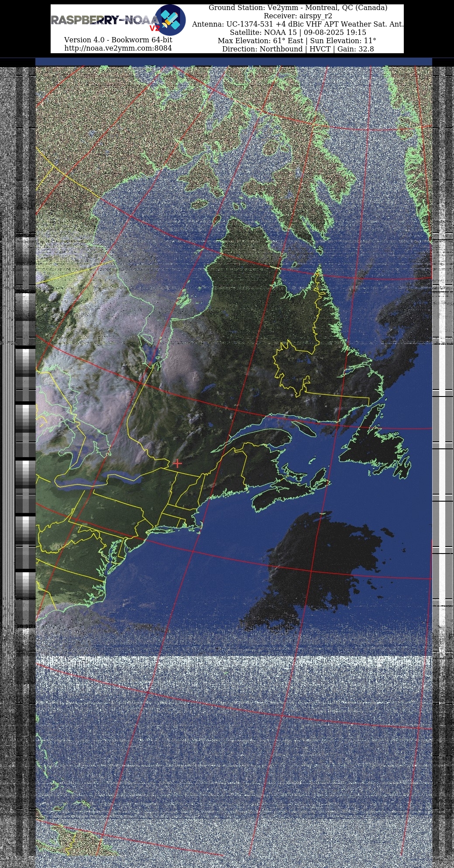Open the http://noaa.ve2ymm.com:8084 URL text
Viewport: 454px width, 868px height.
pyautogui.click(x=118, y=48)
